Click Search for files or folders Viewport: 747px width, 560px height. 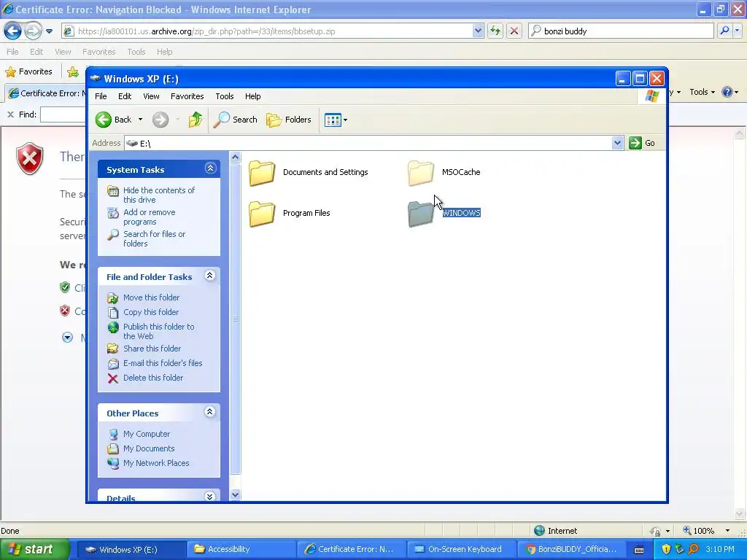[154, 238]
